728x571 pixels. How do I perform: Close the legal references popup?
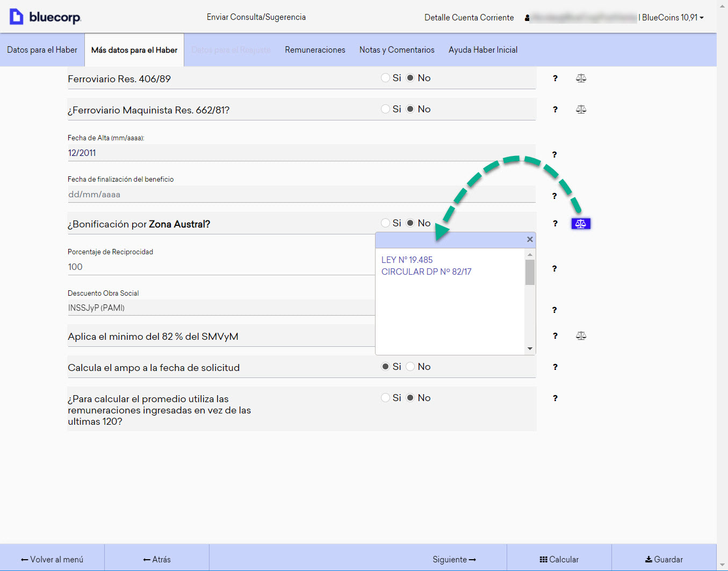pyautogui.click(x=530, y=240)
